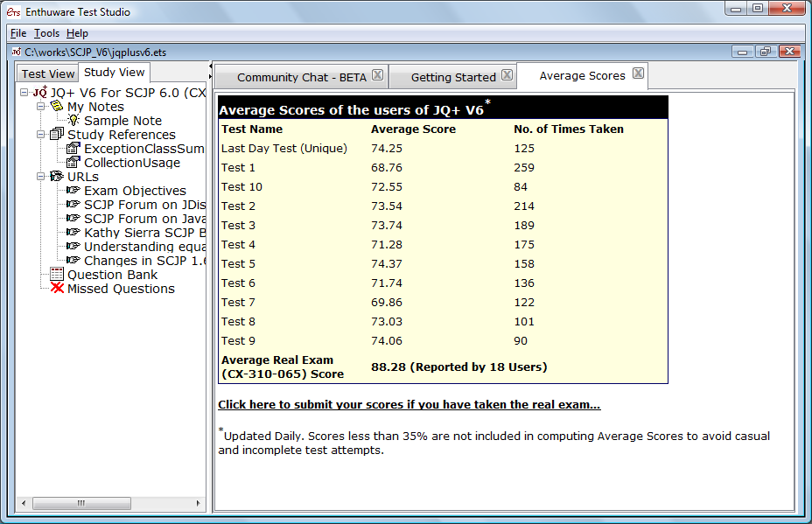
Task: Click the JQ+ V6 root node icon
Action: pos(40,92)
